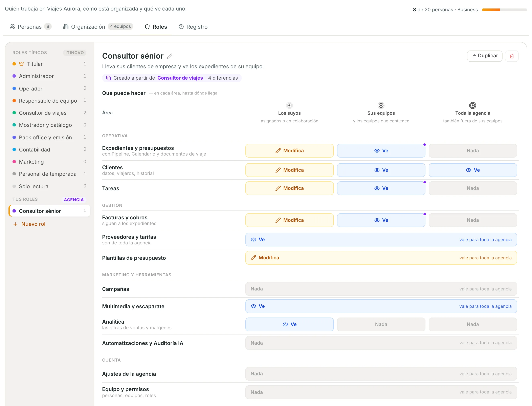Open Multimedia y escaparate Ve selector
Viewport: 532px width, 406px height.
(381, 306)
